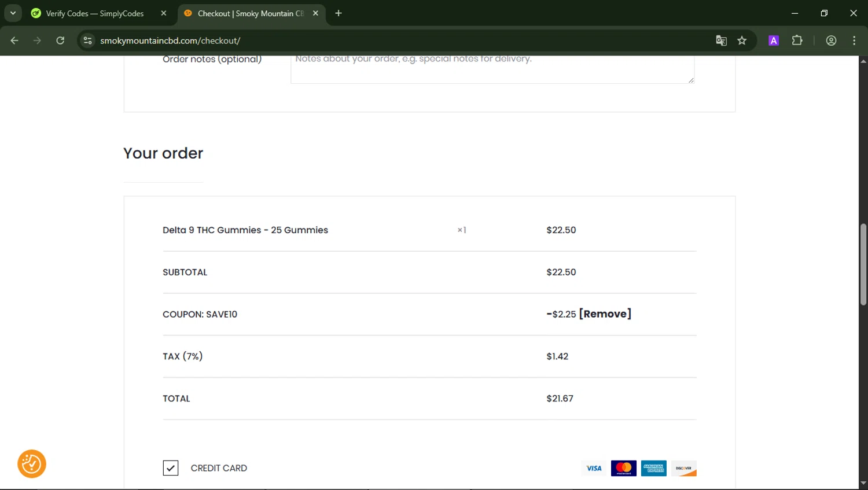
Task: Toggle the Credit Card payment checkbox
Action: (171, 468)
